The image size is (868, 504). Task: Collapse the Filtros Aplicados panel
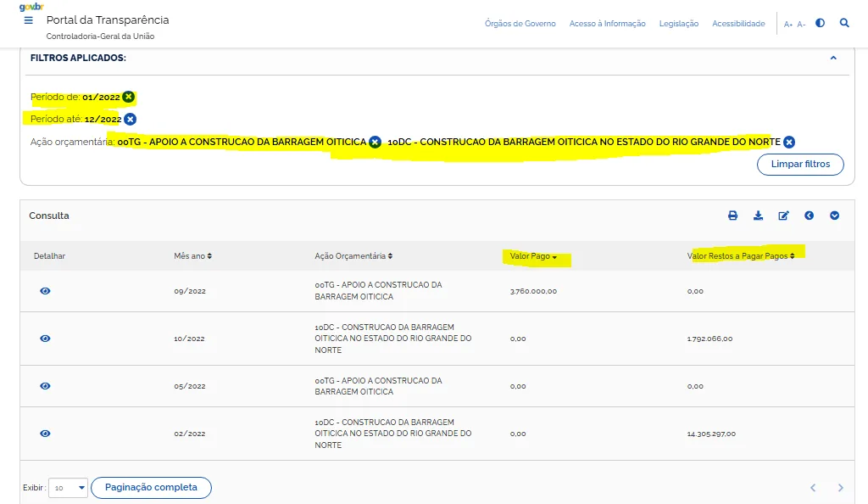pyautogui.click(x=833, y=58)
